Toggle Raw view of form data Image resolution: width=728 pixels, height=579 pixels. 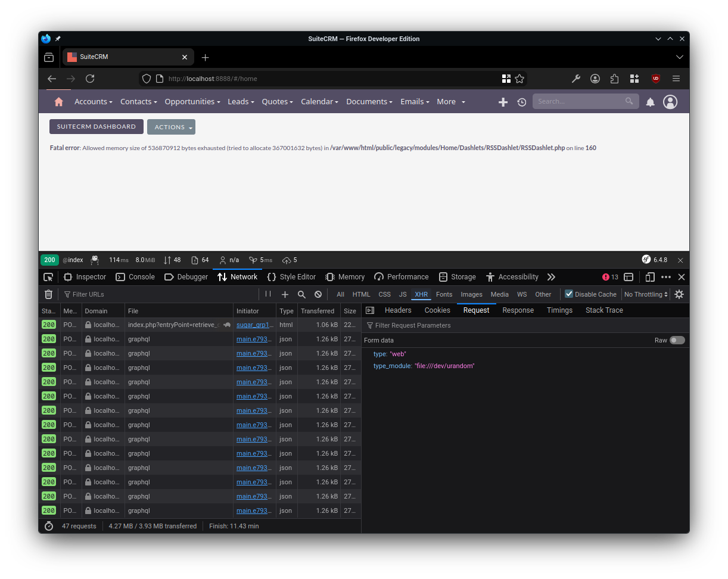pyautogui.click(x=677, y=340)
